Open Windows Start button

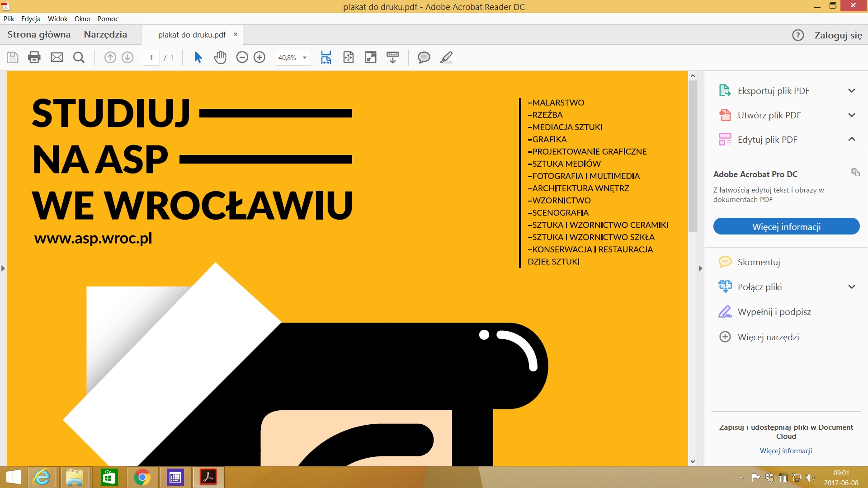[x=14, y=477]
